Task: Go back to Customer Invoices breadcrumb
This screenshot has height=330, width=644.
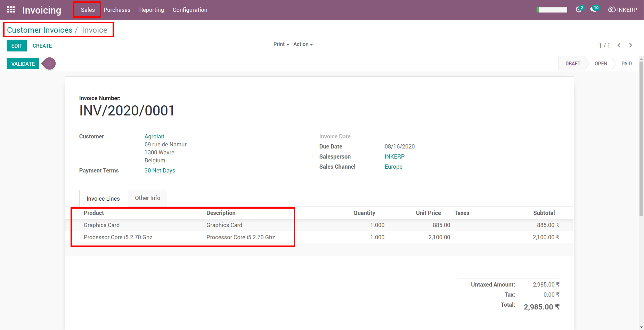Action: pos(40,30)
